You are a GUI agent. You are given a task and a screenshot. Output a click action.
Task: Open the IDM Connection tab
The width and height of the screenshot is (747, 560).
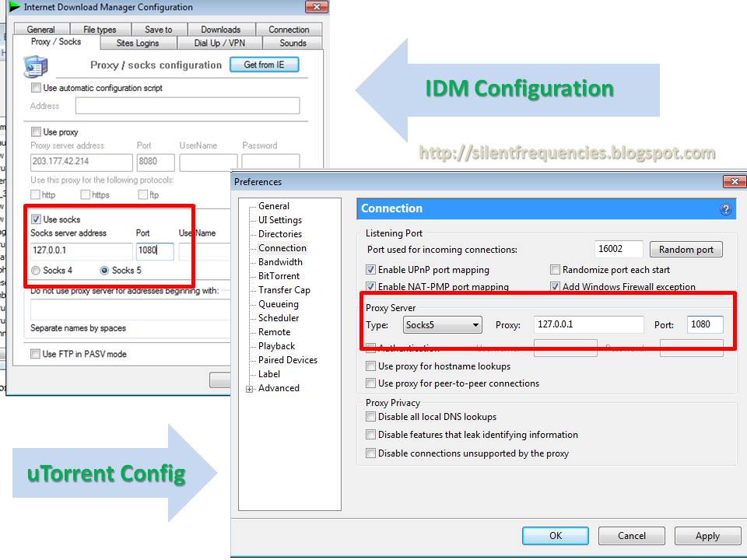pos(289,29)
